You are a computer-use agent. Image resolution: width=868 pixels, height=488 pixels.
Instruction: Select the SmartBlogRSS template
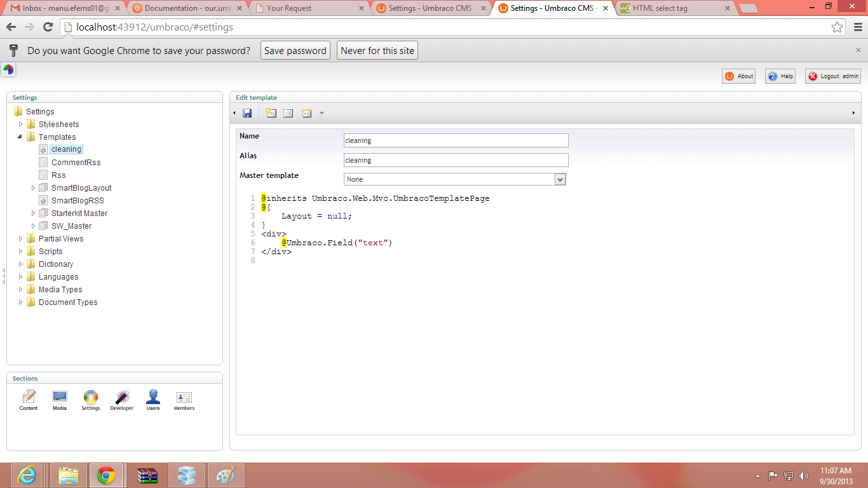pos(78,200)
